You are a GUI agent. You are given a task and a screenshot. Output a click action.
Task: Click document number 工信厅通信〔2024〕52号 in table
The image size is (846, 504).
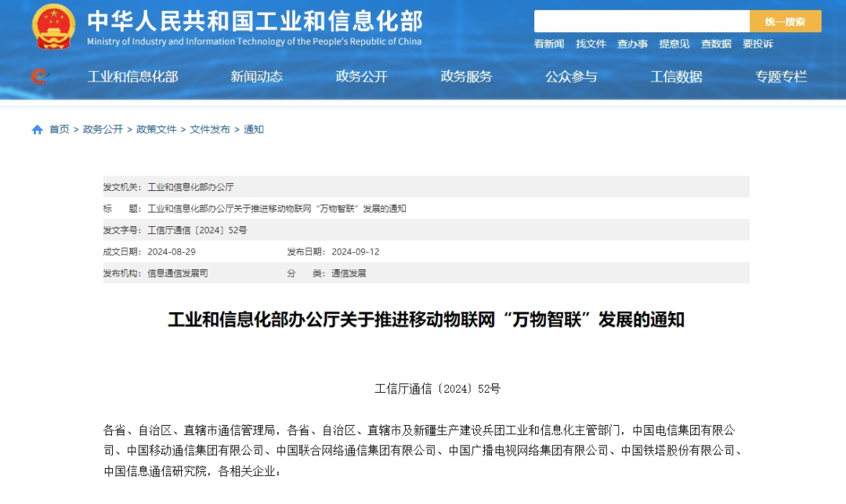click(197, 230)
